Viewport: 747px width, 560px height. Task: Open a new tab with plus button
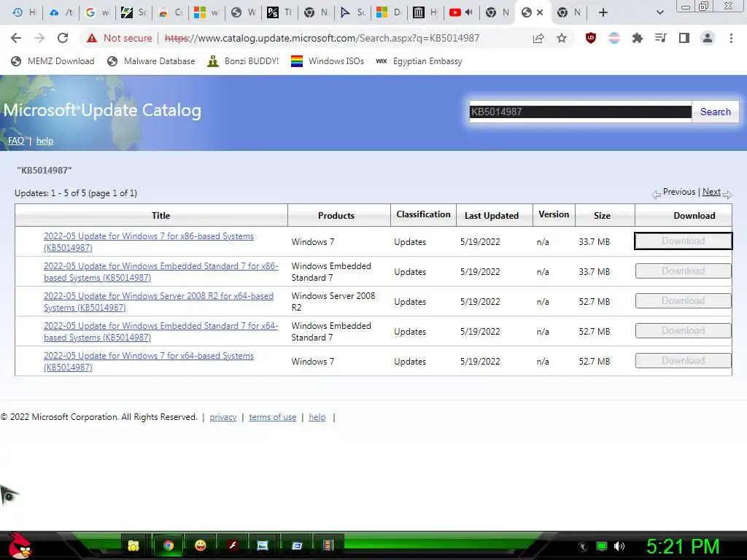[x=603, y=12]
